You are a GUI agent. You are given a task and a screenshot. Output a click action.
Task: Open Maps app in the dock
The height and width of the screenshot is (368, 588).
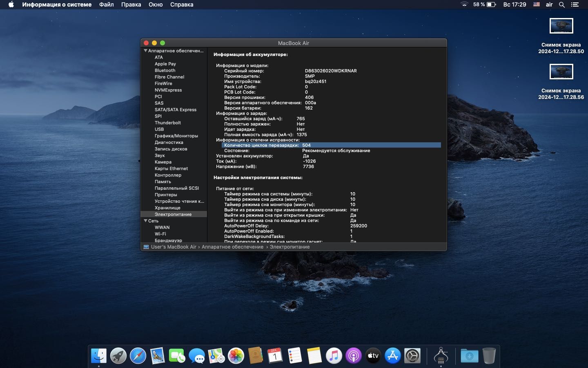pos(216,356)
